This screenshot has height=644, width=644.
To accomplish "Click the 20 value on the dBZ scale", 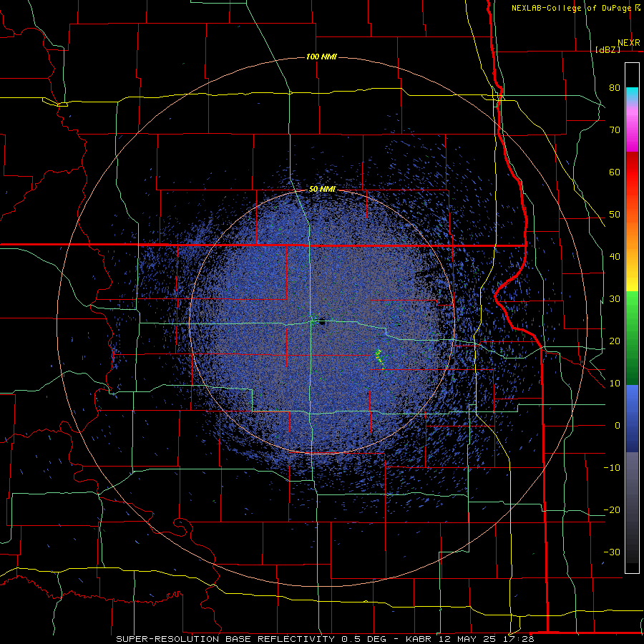I will point(615,341).
